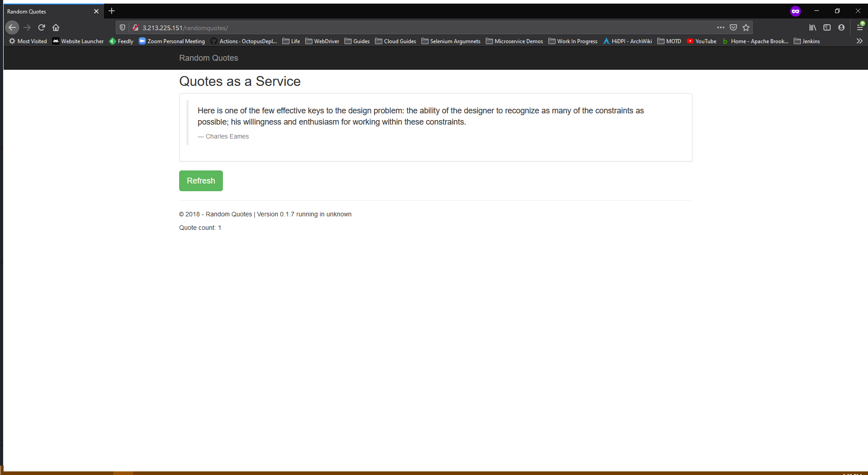Open the Library icon in toolbar
Image resolution: width=868 pixels, height=475 pixels.
pos(813,27)
